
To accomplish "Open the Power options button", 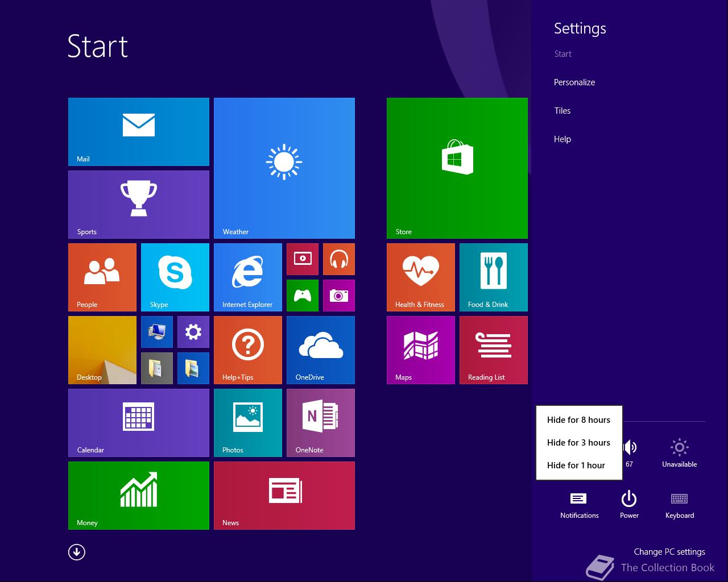I will pyautogui.click(x=629, y=505).
